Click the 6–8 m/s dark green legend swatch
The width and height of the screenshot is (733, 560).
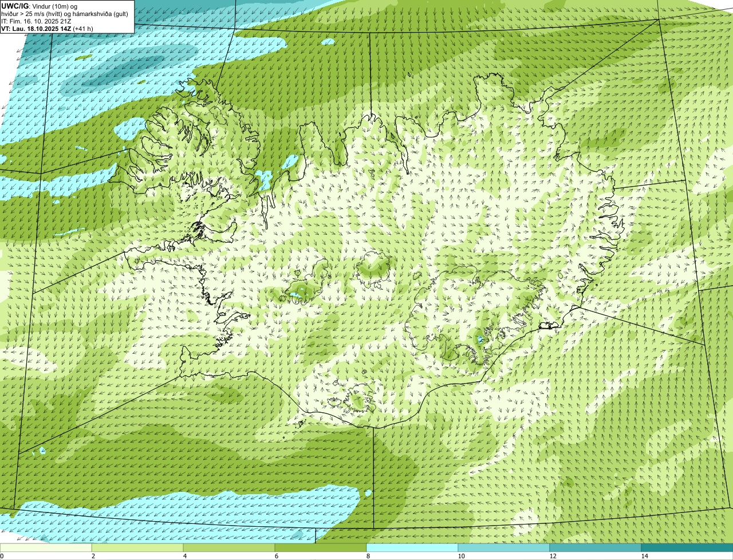tap(321, 548)
